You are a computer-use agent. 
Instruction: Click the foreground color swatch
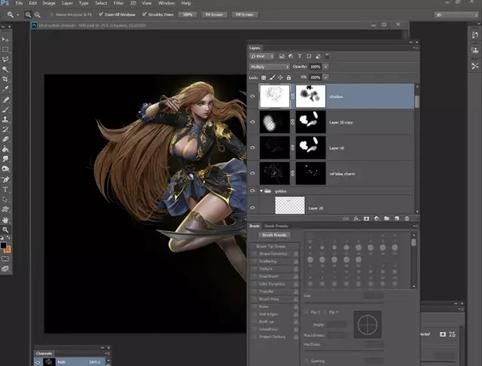pos(3,245)
